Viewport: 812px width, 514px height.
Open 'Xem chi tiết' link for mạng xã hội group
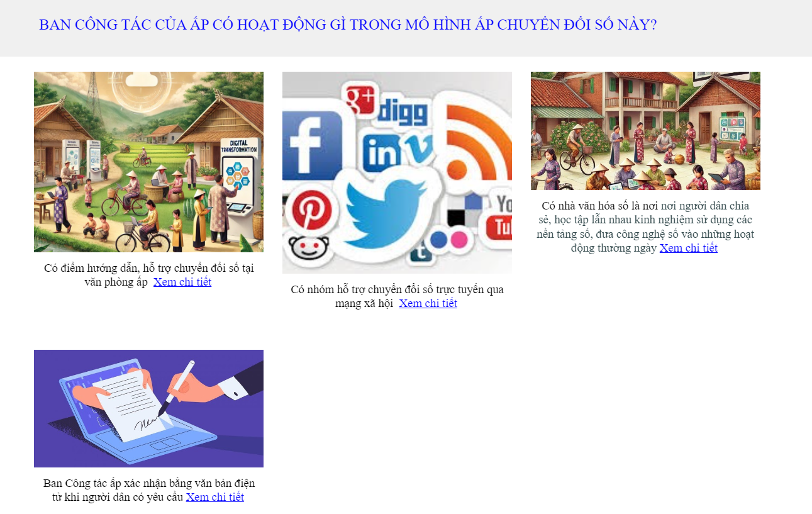click(428, 303)
